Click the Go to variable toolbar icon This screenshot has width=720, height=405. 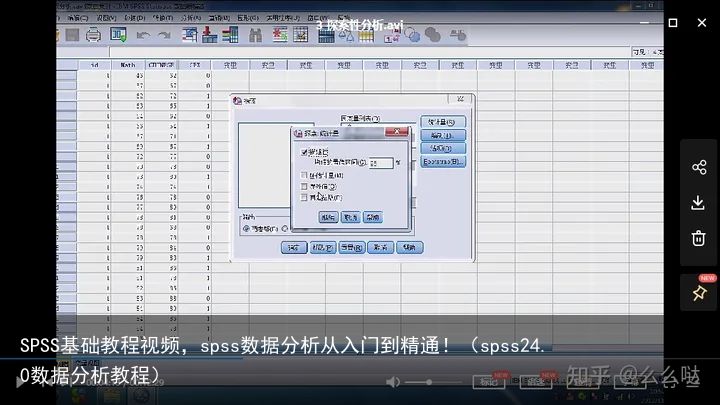tap(209, 35)
